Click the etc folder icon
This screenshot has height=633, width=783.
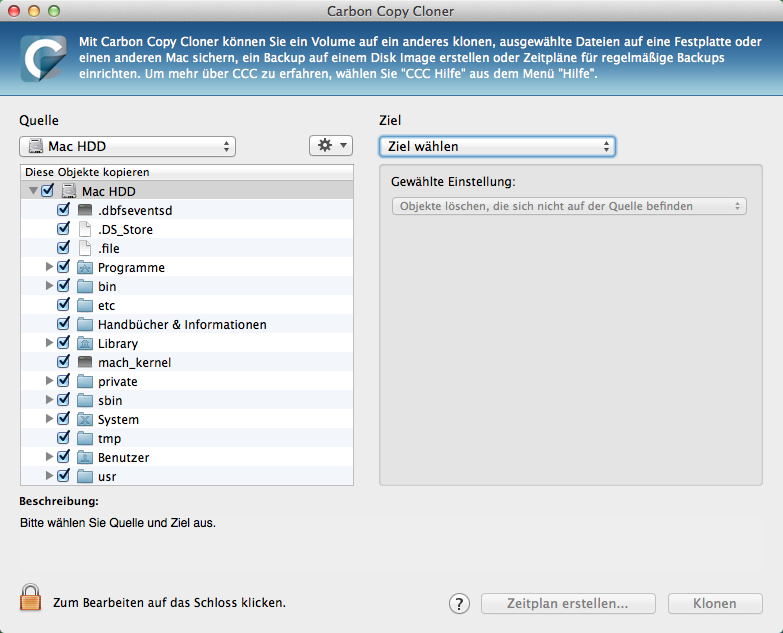tap(85, 305)
